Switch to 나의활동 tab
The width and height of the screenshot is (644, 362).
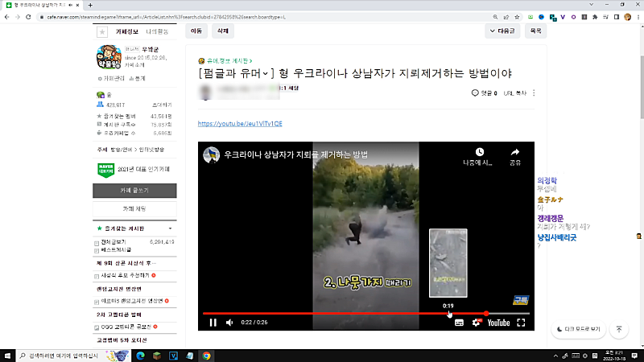(x=157, y=31)
